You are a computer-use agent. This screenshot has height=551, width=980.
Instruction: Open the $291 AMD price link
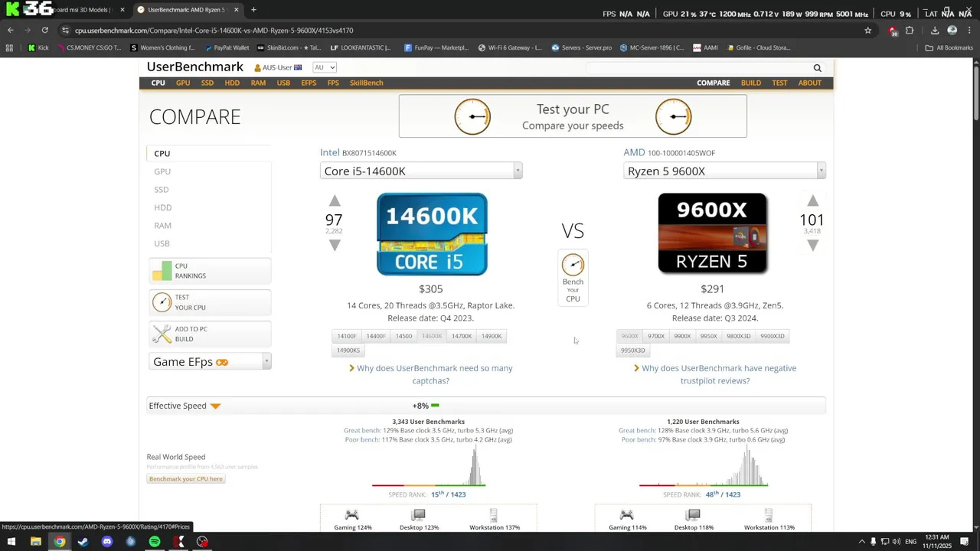712,289
